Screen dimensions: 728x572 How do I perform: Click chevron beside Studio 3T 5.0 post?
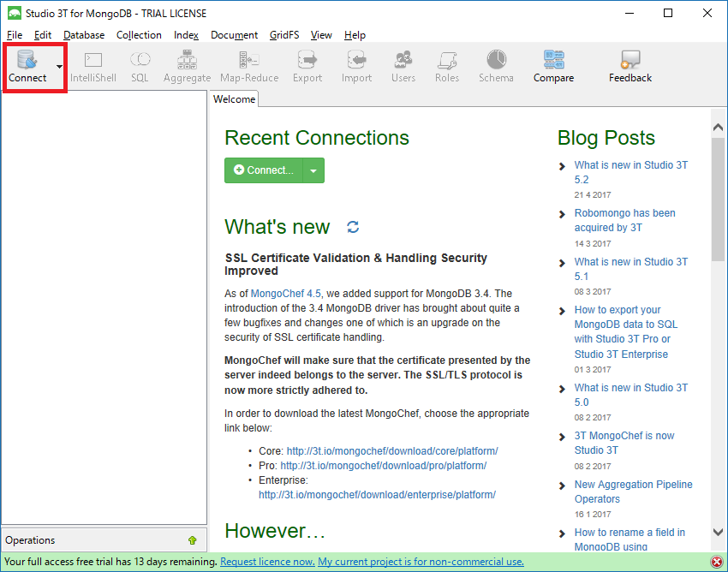tap(562, 389)
